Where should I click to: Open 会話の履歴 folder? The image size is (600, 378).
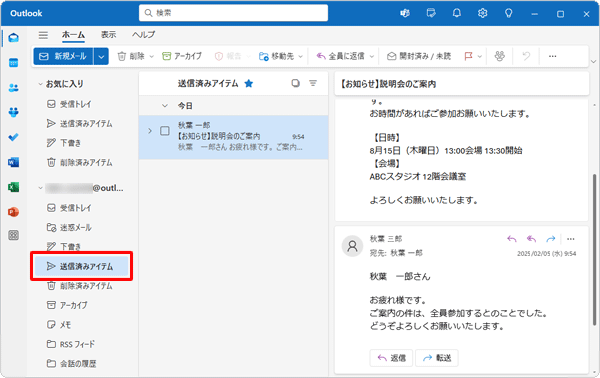click(71, 364)
